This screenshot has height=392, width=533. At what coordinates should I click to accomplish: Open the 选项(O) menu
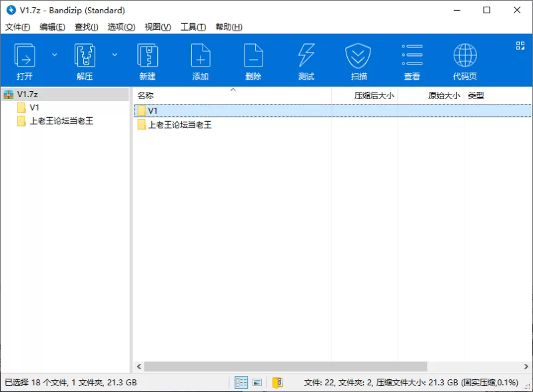coord(121,27)
